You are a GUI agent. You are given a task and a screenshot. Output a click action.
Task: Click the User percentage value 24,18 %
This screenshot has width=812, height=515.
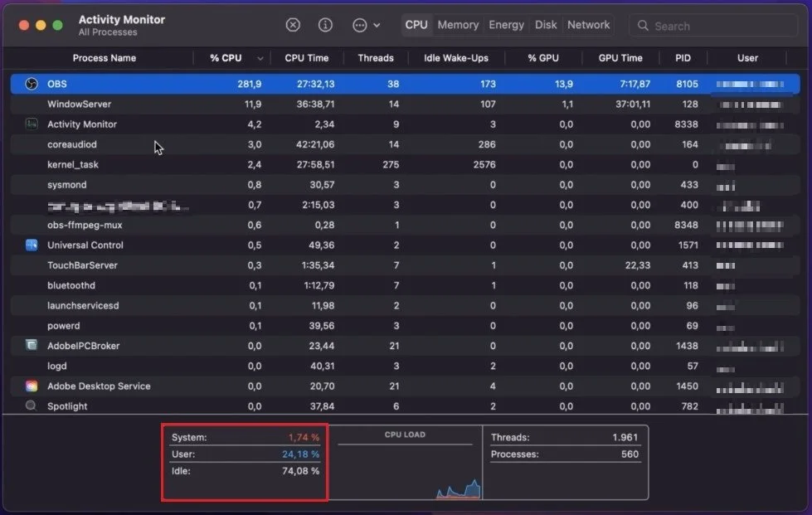[300, 454]
